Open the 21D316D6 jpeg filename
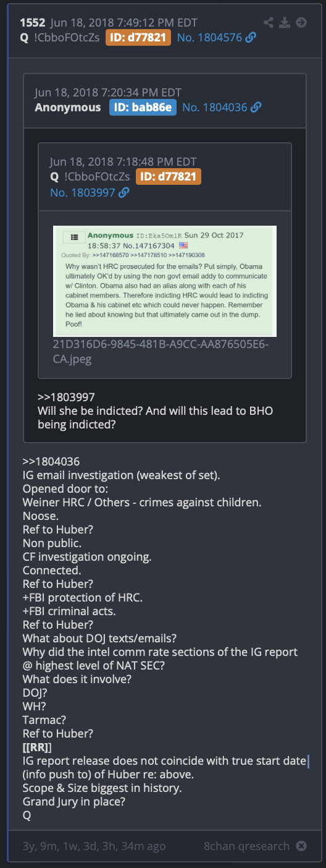This screenshot has width=326, height=868. click(x=162, y=351)
